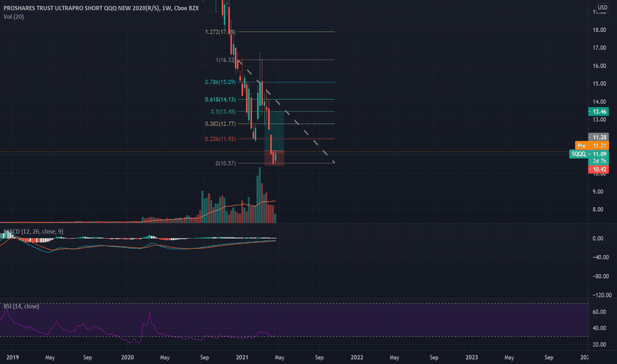Select the 1(16.32) Fibonacci level label
617x364 pixels.
226,60
